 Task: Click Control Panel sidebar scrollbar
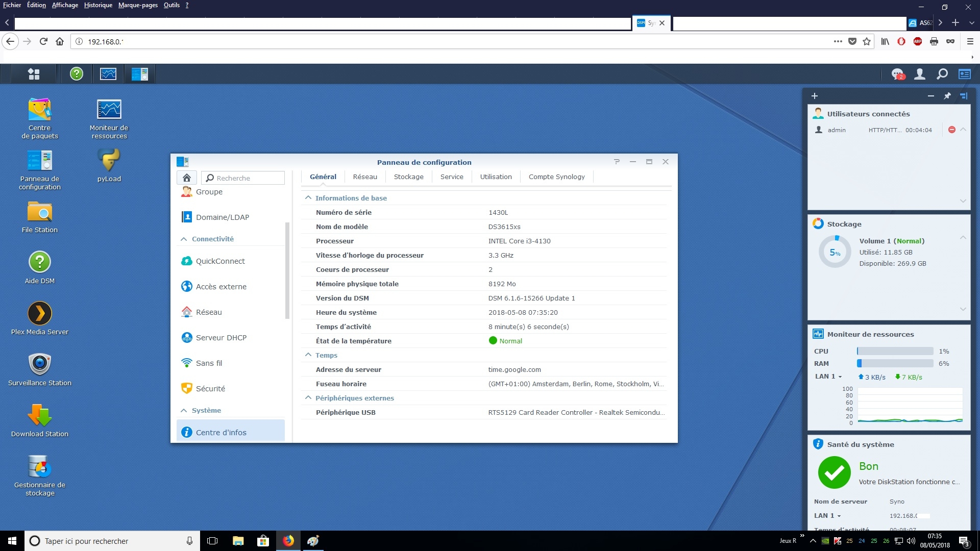point(287,270)
